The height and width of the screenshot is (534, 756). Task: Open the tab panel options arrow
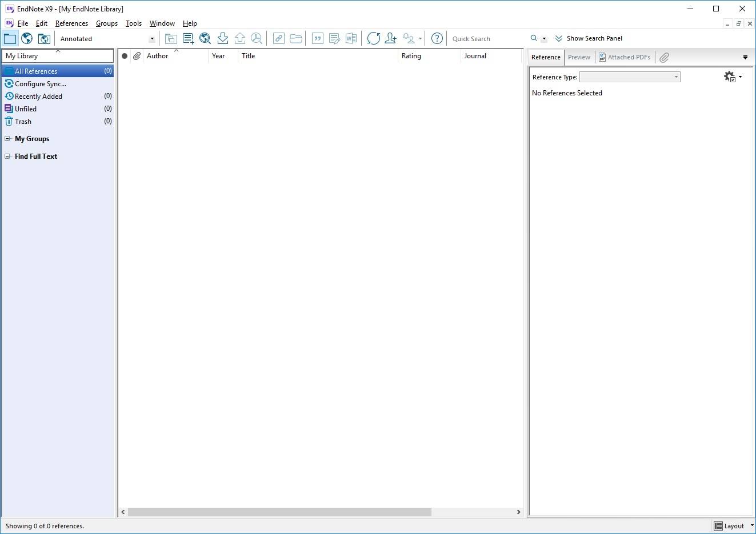coord(745,57)
